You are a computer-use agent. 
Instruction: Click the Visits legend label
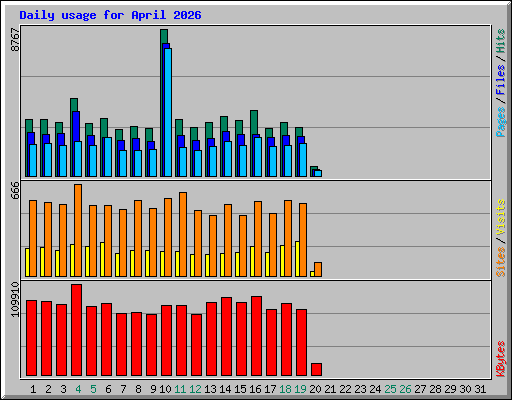(x=500, y=217)
